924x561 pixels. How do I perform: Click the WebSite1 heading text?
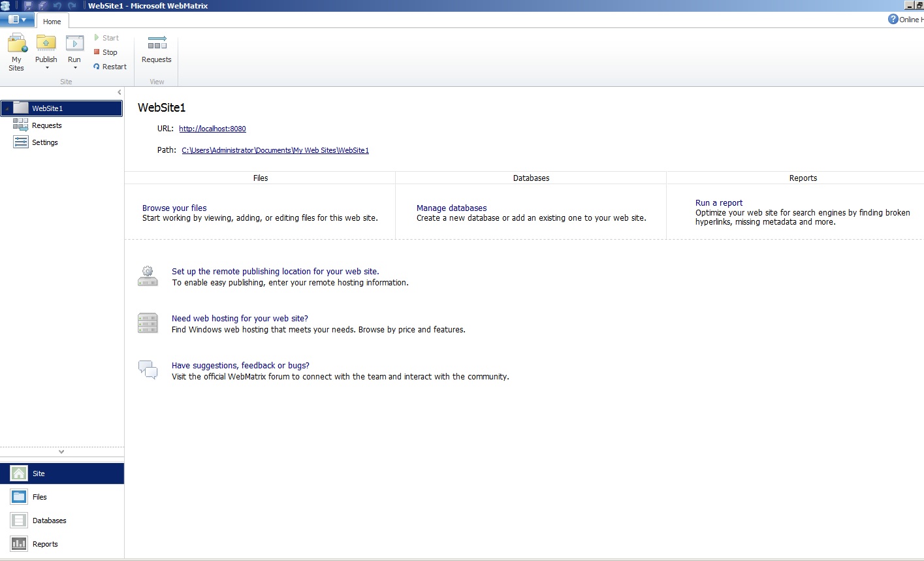point(161,108)
